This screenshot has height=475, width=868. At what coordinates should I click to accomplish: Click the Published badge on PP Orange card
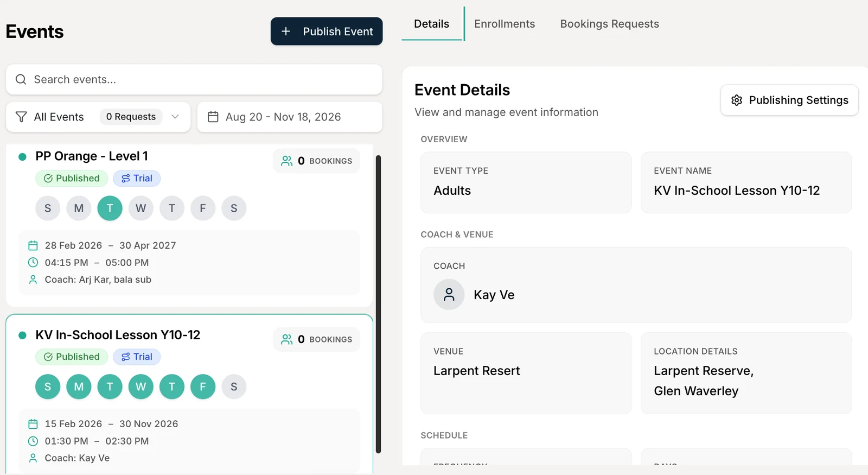tap(72, 179)
